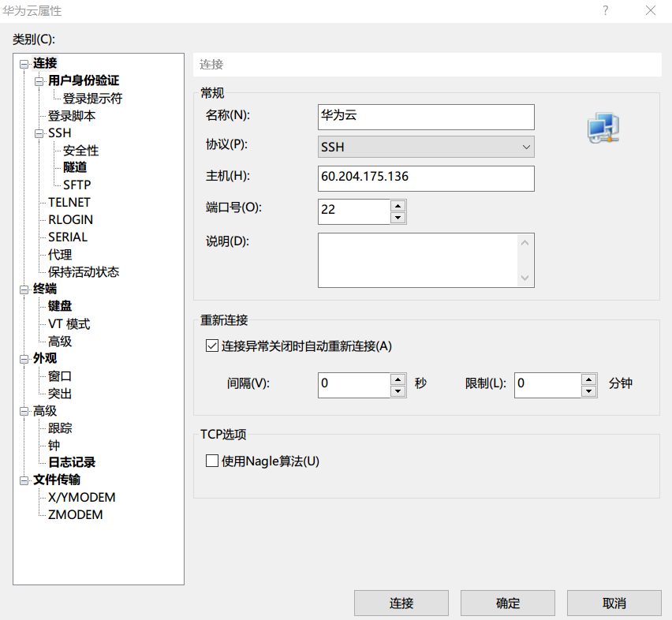Click the 确定 button
The width and height of the screenshot is (672, 620).
(508, 603)
